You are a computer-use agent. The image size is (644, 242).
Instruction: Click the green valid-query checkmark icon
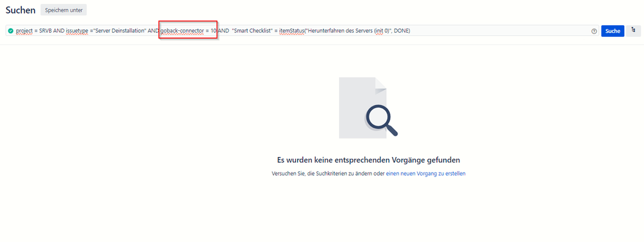point(11,31)
